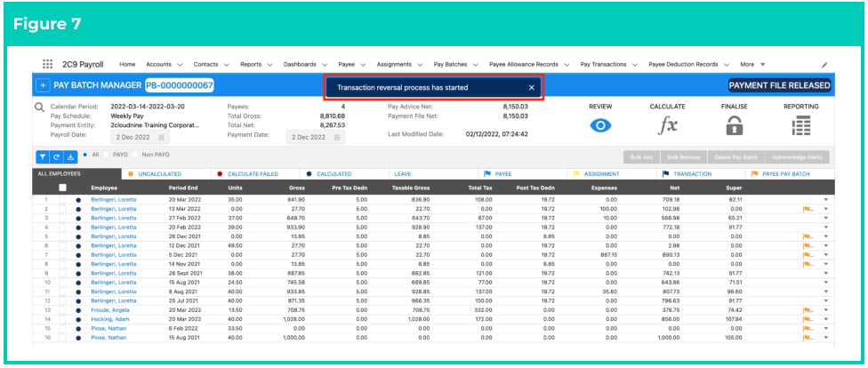The image size is (868, 368).
Task: Open row 1 action dropdown arrow
Action: pos(826,200)
